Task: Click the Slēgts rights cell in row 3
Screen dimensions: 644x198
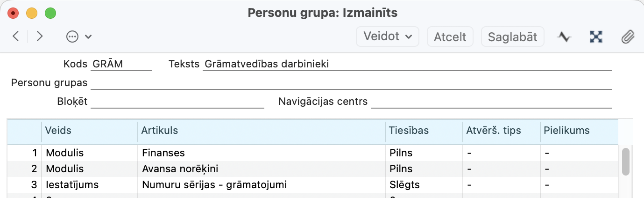Action: (x=423, y=184)
